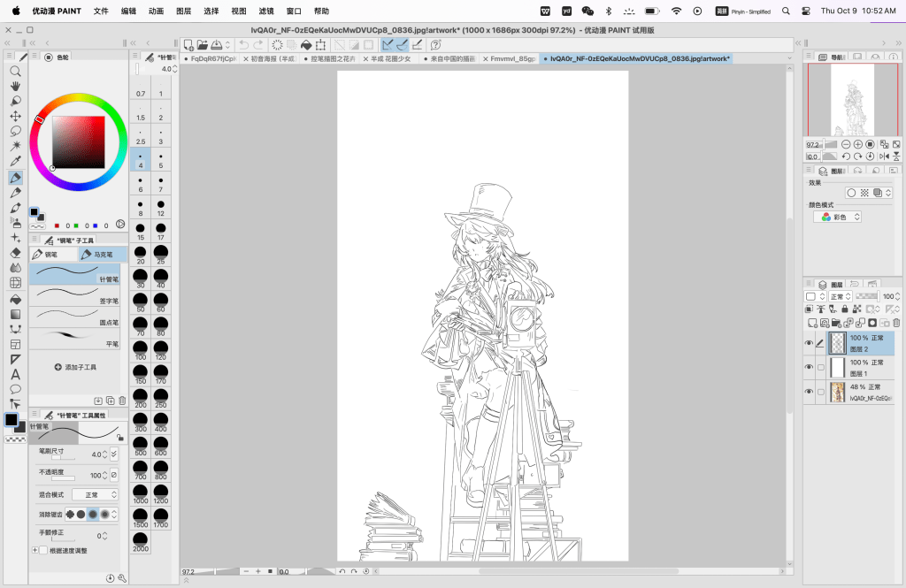The image size is (906, 588).
Task: Open the 滤镜 menu
Action: click(266, 11)
